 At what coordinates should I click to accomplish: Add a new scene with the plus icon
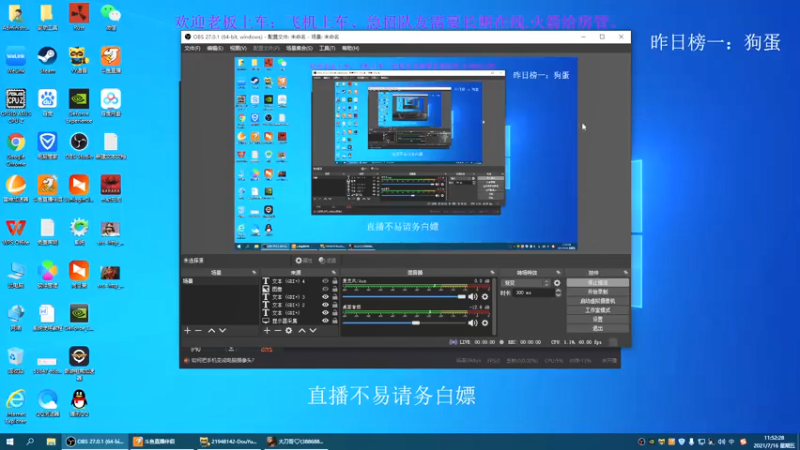[x=187, y=331]
